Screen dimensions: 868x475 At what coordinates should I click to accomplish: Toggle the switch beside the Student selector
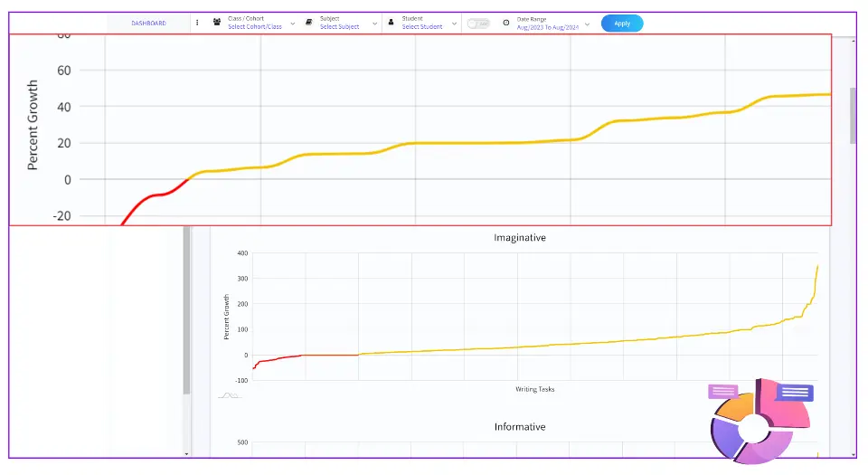(x=477, y=24)
